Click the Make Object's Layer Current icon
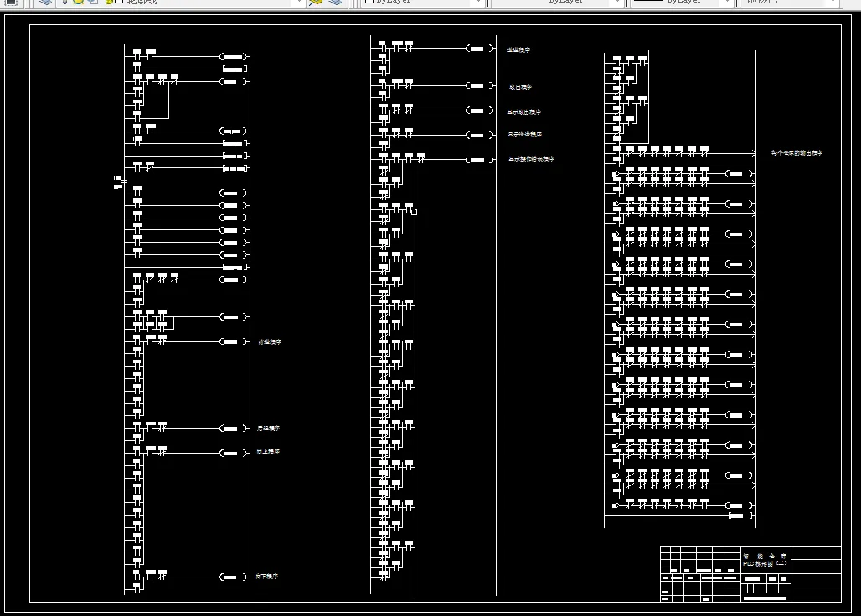Viewport: 861px width, 616px height. click(316, 2)
